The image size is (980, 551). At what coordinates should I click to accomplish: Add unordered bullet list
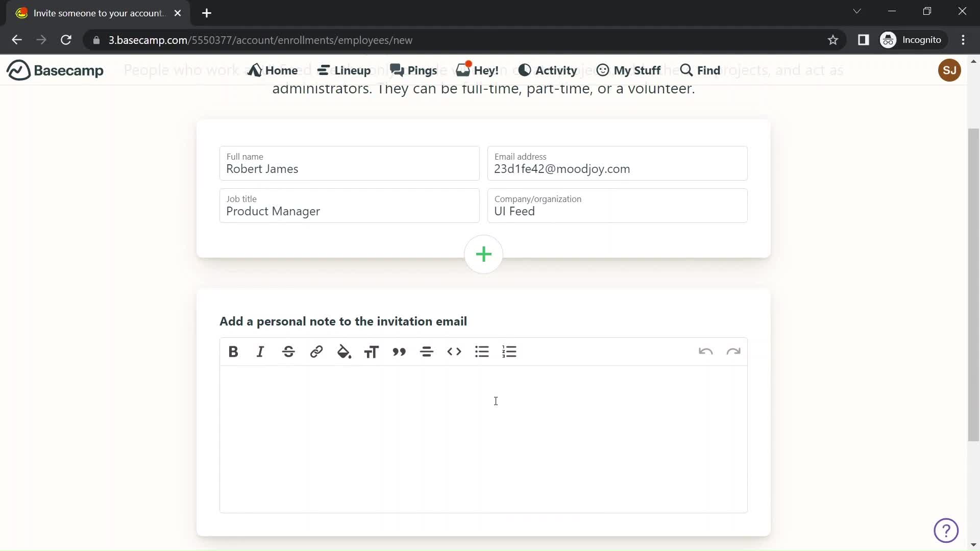pos(481,351)
